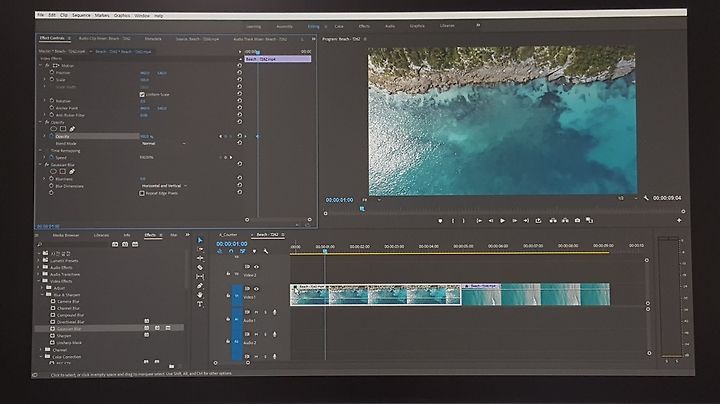Click the timeline wrench settings icon
Viewport: 720px width, 404px height.
(x=266, y=252)
